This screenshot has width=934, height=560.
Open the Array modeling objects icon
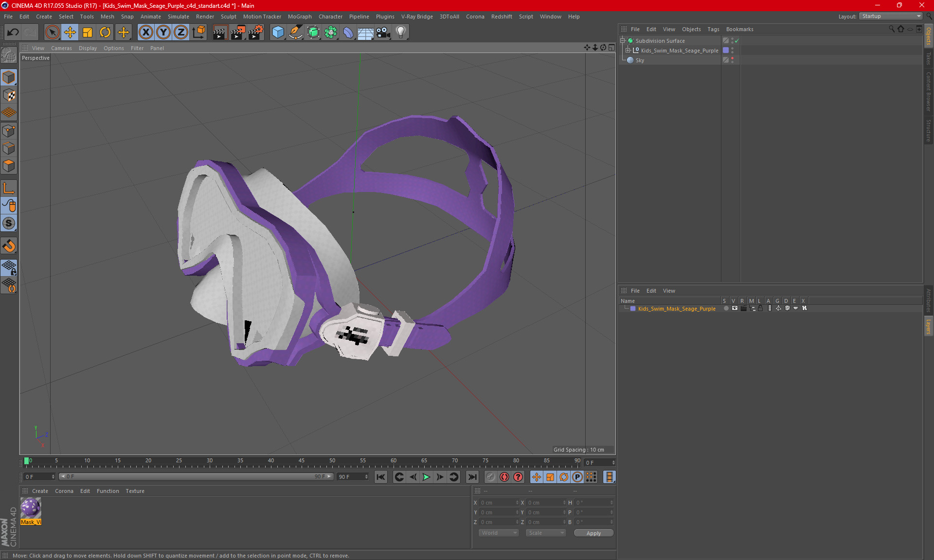[331, 32]
